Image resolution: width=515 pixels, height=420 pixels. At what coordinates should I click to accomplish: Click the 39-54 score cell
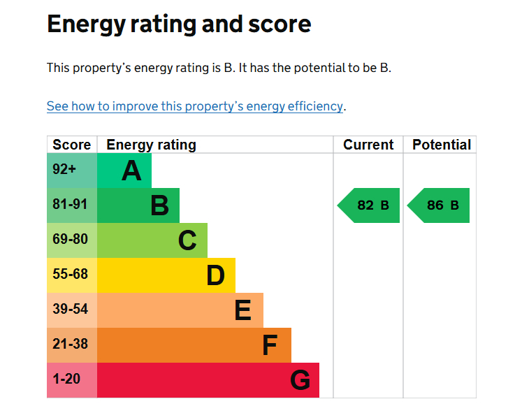click(x=72, y=310)
